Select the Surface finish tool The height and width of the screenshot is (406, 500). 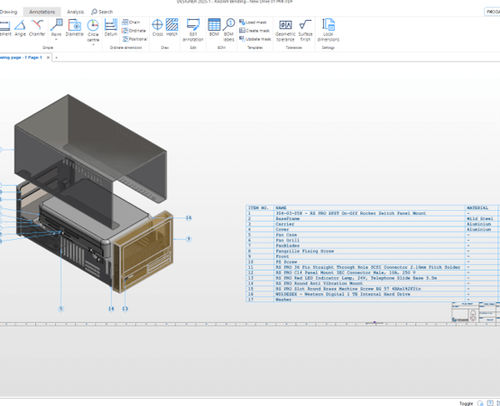tap(305, 30)
